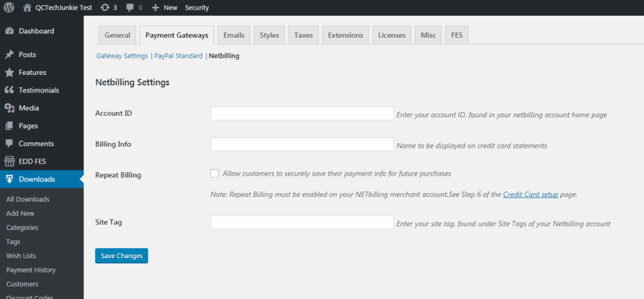Click the EDD FES store icon
The width and height of the screenshot is (644, 299).
click(x=9, y=161)
